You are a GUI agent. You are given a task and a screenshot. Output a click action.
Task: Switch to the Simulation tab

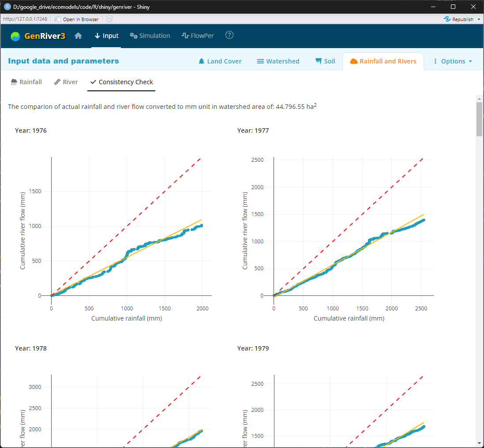point(150,36)
